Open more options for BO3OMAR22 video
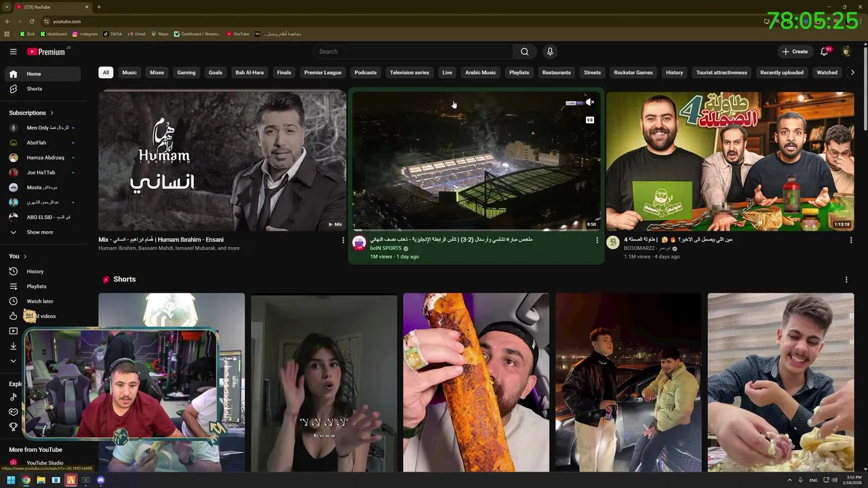The image size is (868, 488). [x=850, y=240]
